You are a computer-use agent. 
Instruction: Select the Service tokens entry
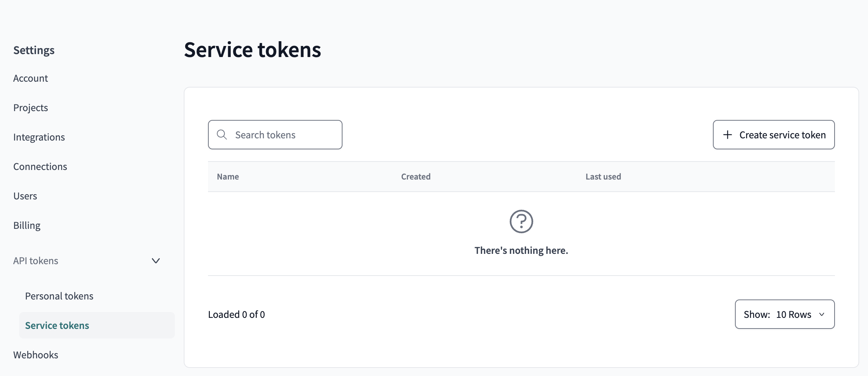(57, 325)
